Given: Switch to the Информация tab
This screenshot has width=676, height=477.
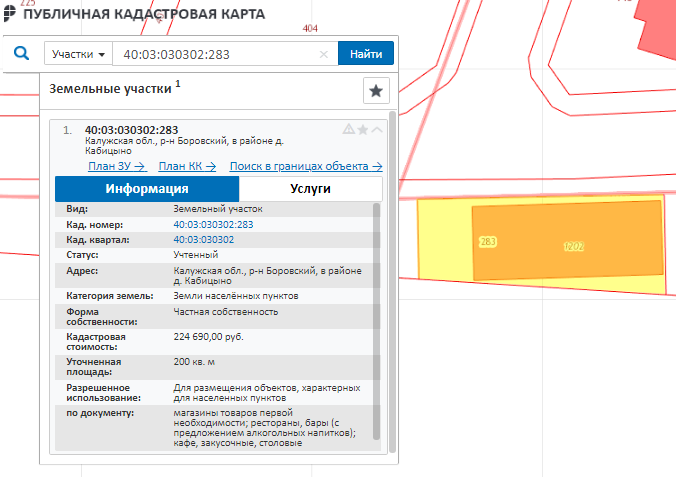Looking at the screenshot, I should click(147, 189).
